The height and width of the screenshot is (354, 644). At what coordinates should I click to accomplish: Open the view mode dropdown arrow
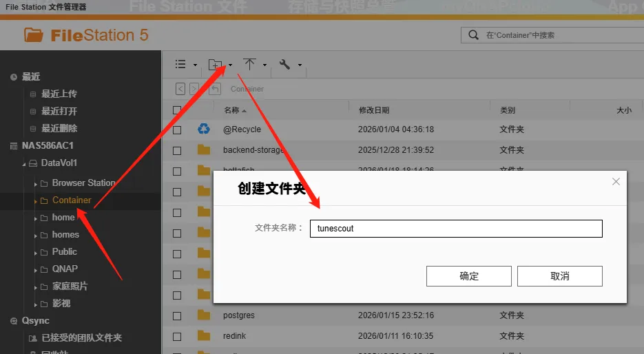195,65
